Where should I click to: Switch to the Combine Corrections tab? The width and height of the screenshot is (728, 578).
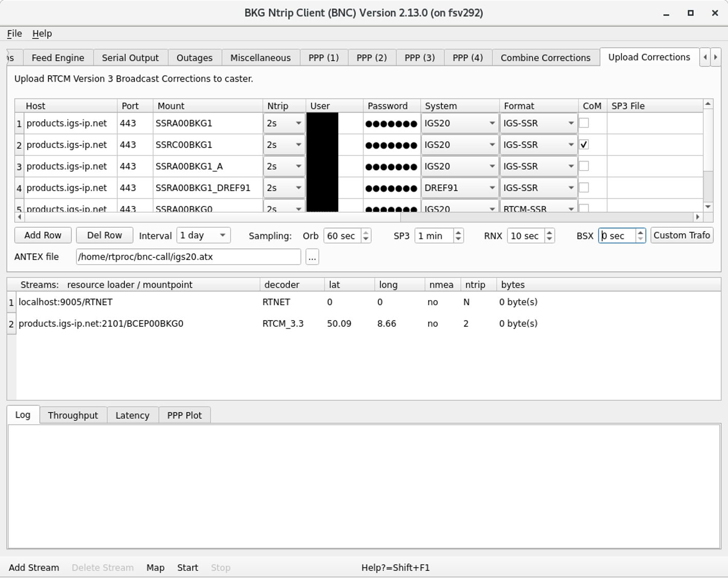tap(545, 58)
